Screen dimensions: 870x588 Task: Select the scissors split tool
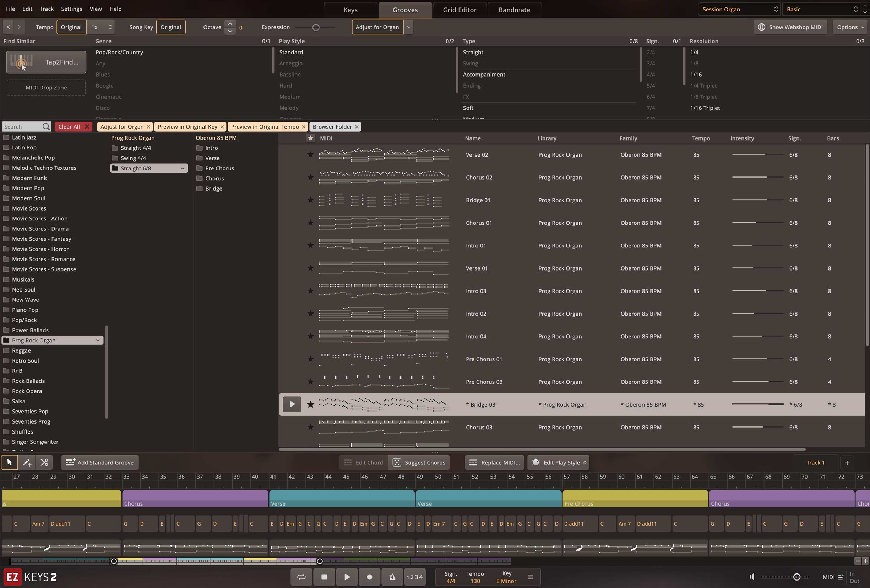click(x=44, y=462)
